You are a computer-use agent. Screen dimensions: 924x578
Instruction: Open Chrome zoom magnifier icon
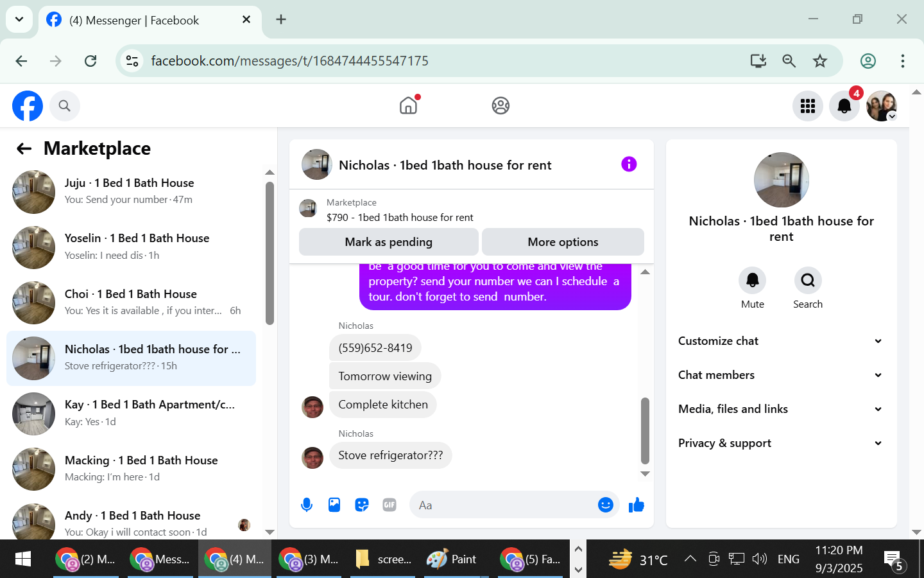pos(789,61)
